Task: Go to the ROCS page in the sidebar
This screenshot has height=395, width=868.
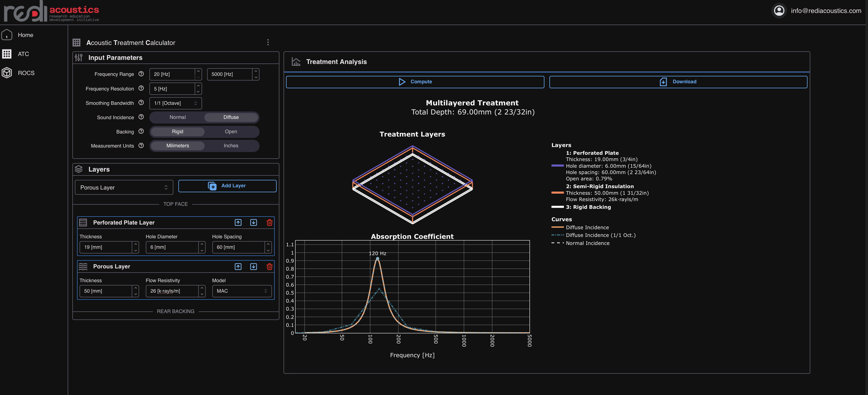Action: [26, 73]
